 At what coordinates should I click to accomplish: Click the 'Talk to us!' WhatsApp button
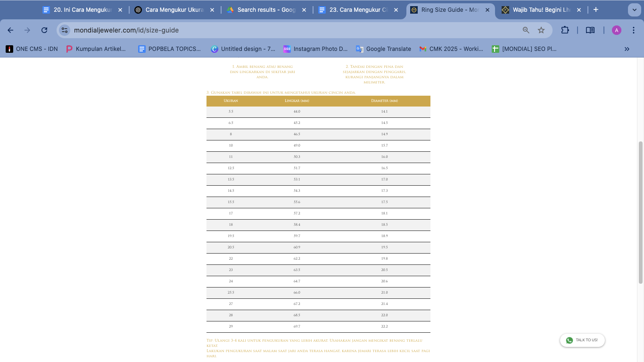click(x=582, y=340)
